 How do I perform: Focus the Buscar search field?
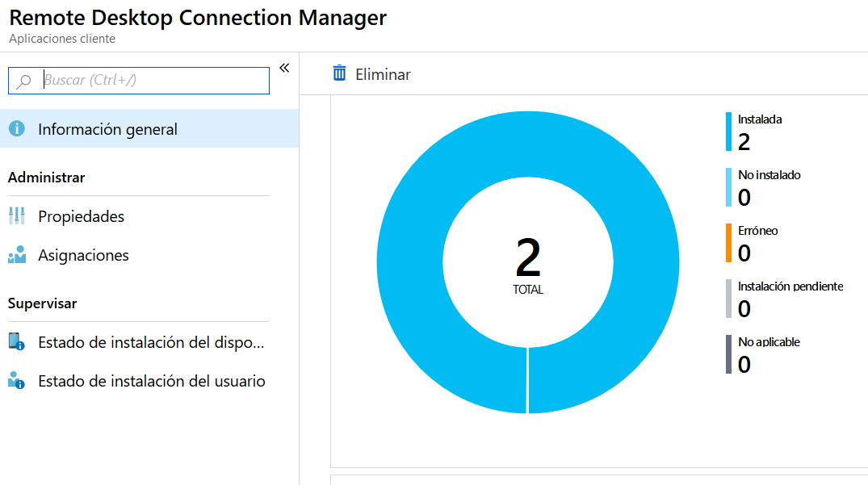coord(139,81)
